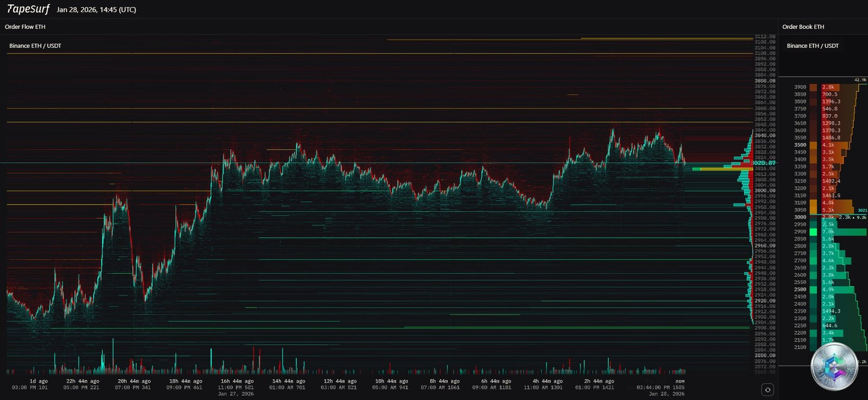Select Binance ETH / USDT in order book

click(x=813, y=46)
